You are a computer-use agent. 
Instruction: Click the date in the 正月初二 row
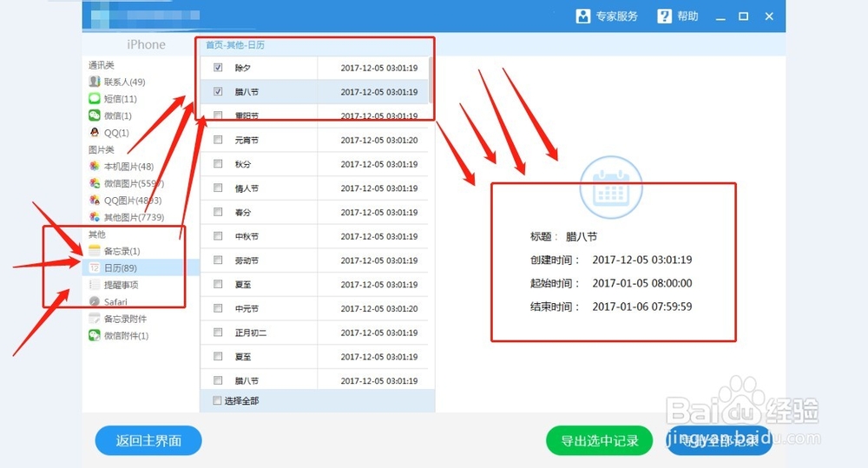click(x=379, y=333)
